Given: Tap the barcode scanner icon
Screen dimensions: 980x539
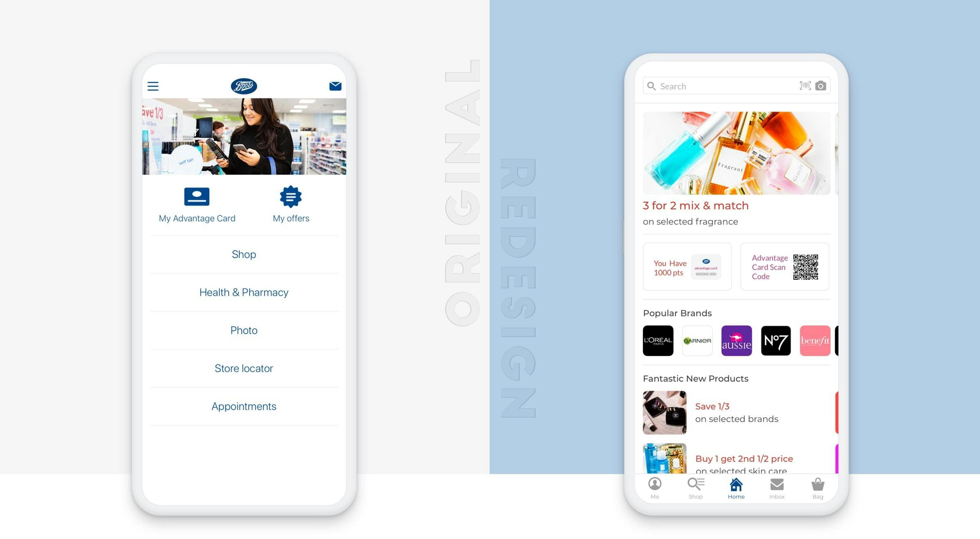Looking at the screenshot, I should click(806, 85).
